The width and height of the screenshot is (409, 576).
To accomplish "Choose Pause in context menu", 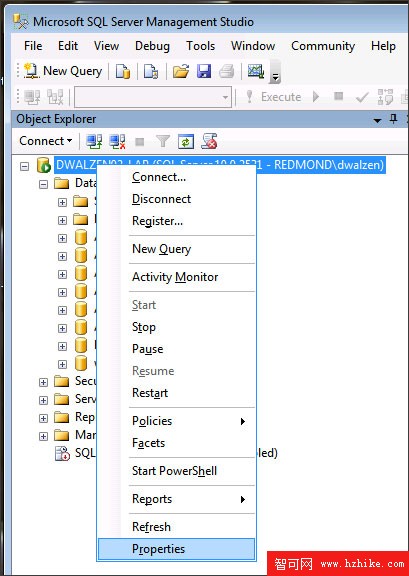I will pyautogui.click(x=176, y=349).
